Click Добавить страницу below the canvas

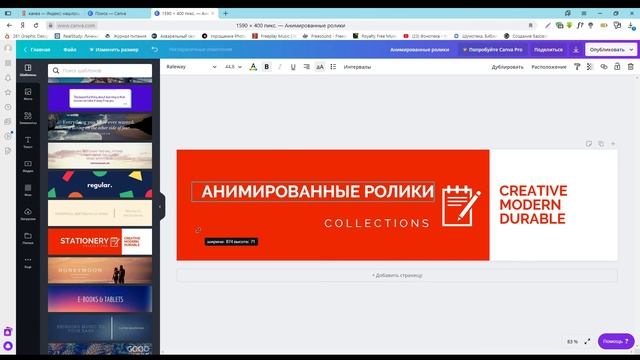point(397,275)
